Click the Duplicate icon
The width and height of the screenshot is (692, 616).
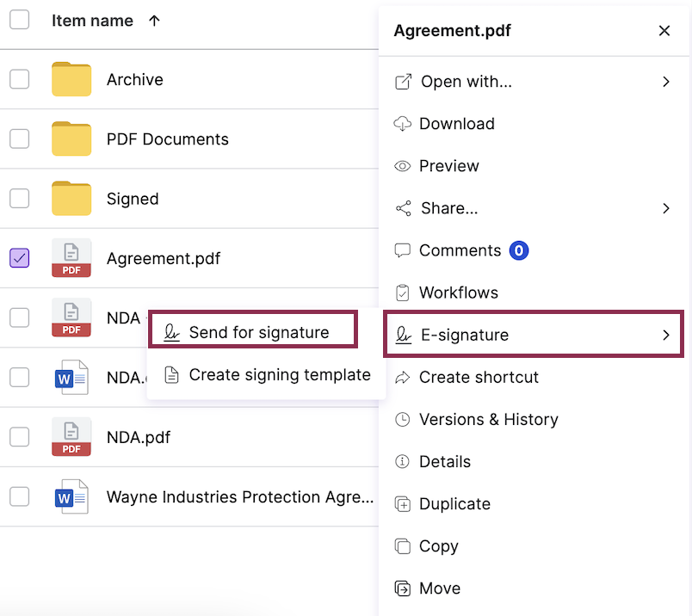pyautogui.click(x=403, y=504)
